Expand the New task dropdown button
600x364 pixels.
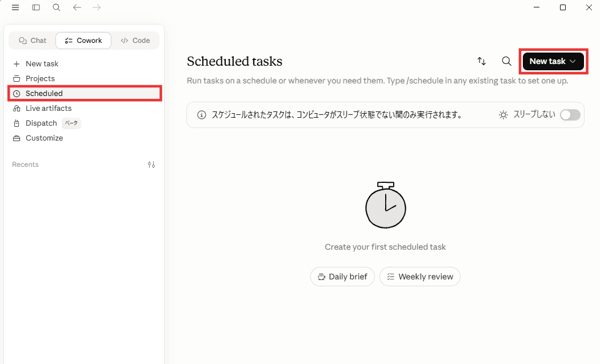553,61
